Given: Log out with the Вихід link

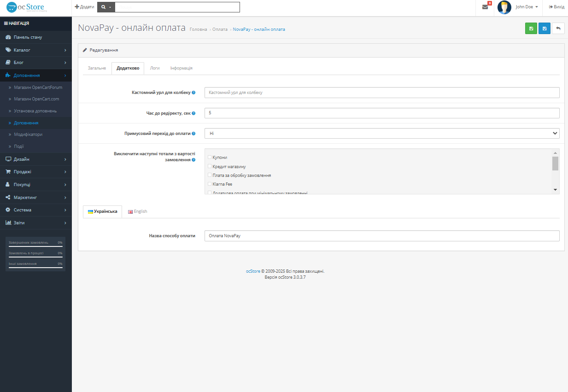Looking at the screenshot, I should [x=556, y=7].
